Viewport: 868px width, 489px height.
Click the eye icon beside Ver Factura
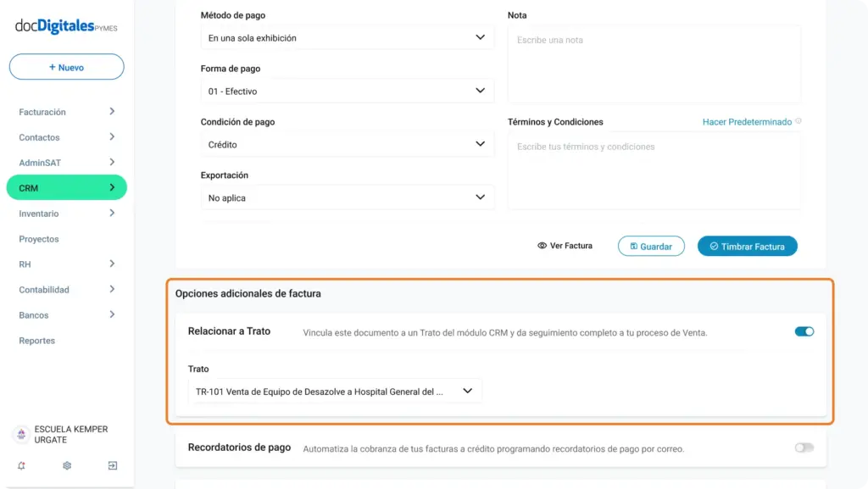(x=542, y=246)
